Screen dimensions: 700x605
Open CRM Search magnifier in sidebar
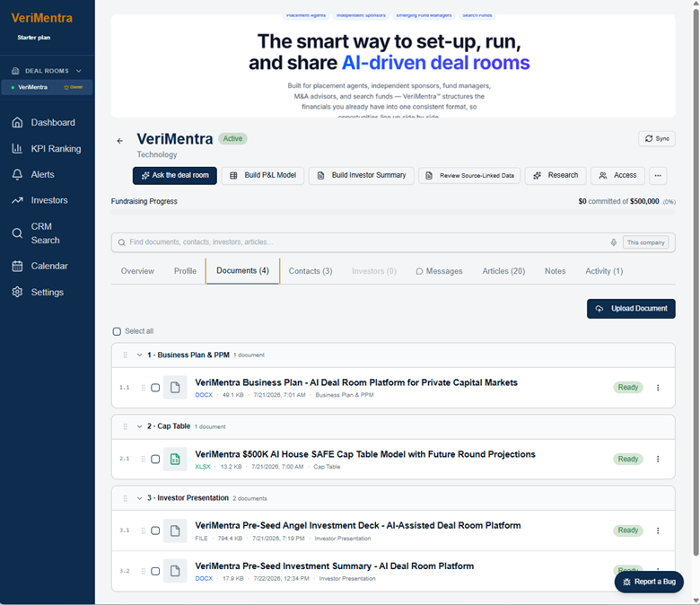[x=17, y=233]
